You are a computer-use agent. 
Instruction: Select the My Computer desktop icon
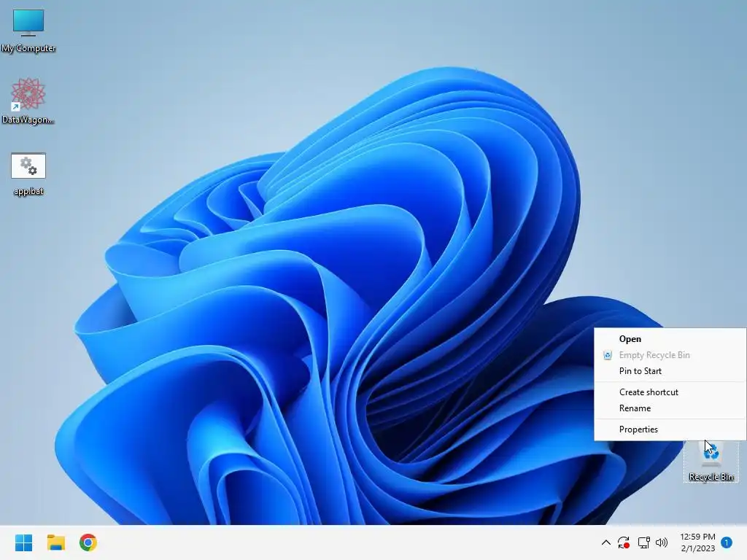tap(28, 30)
